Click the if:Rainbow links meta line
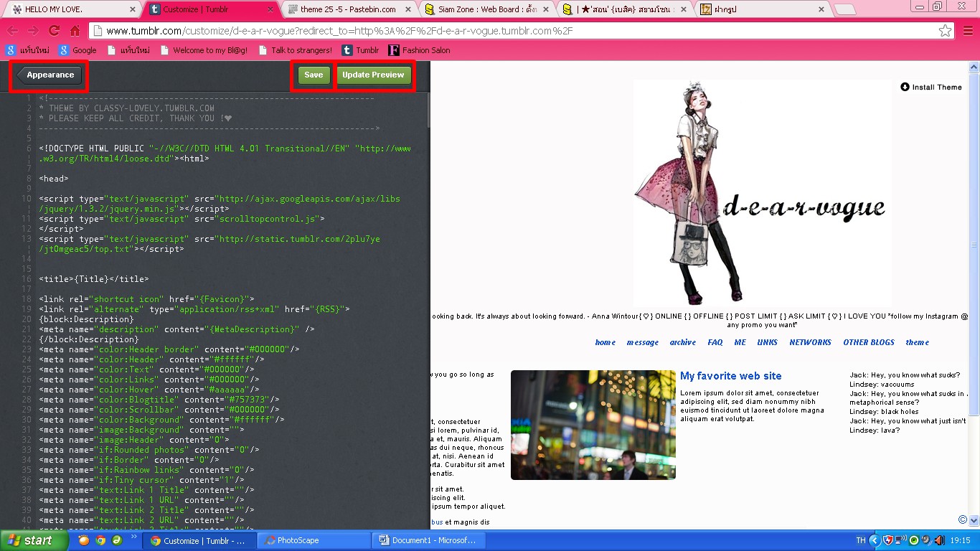980x551 pixels. tap(146, 470)
